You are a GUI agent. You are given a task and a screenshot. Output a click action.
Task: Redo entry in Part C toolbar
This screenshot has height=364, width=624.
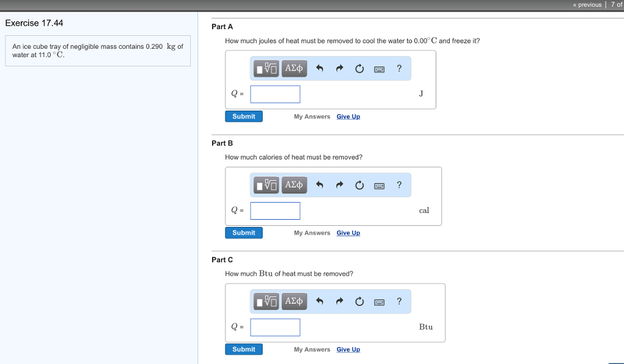click(x=339, y=301)
